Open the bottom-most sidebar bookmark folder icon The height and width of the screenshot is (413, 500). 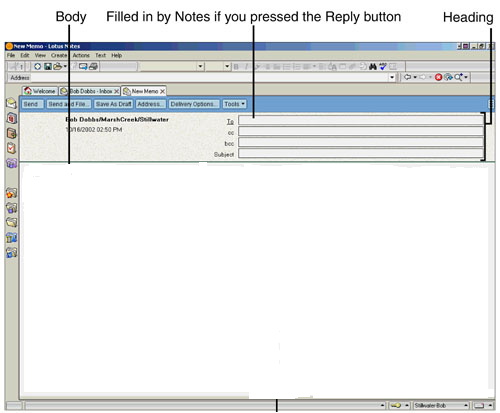pyautogui.click(x=11, y=253)
